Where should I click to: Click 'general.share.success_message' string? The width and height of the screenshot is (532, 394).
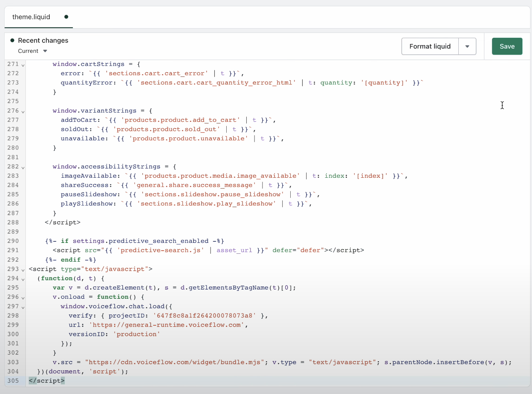point(194,185)
